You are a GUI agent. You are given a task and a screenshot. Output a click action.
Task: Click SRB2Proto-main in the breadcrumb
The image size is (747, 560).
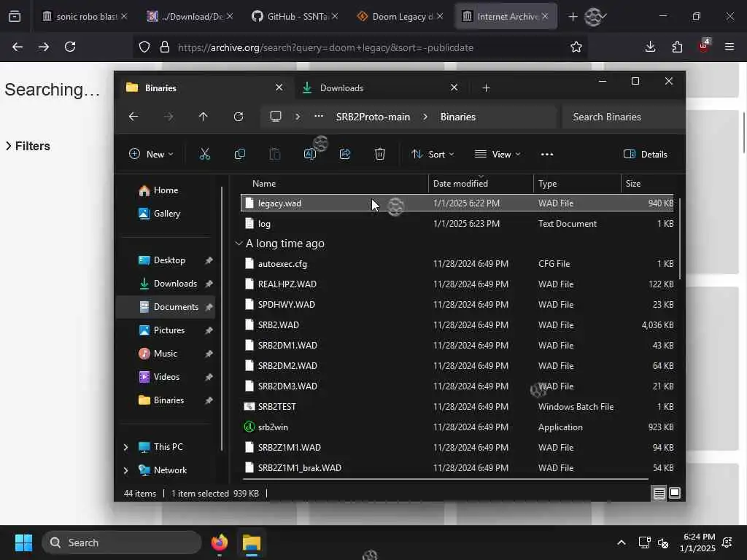[x=373, y=117]
